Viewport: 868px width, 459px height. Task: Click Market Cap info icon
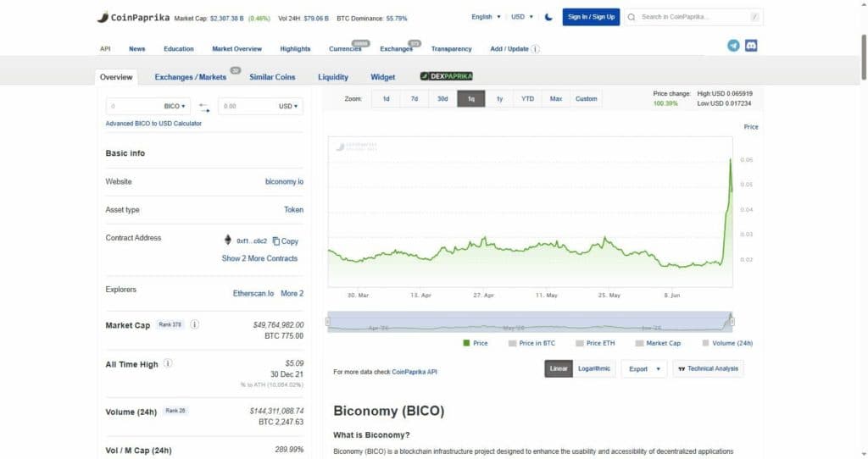point(194,324)
